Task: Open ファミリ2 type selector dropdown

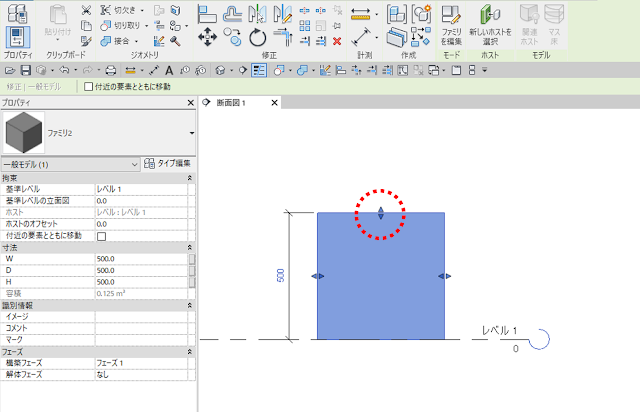Action: (192, 133)
